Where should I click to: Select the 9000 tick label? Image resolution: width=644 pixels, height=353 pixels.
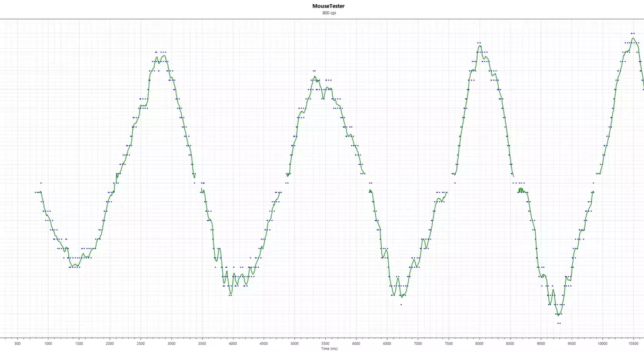click(x=541, y=344)
